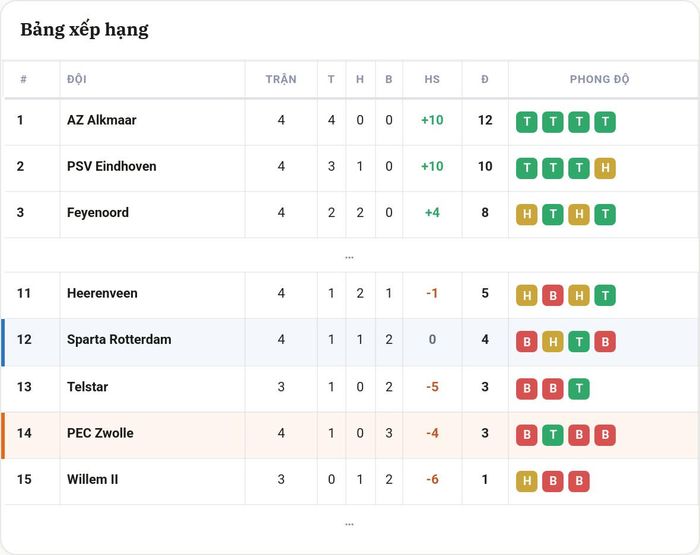
Task: Sort by the Đ points column header
Action: point(485,79)
